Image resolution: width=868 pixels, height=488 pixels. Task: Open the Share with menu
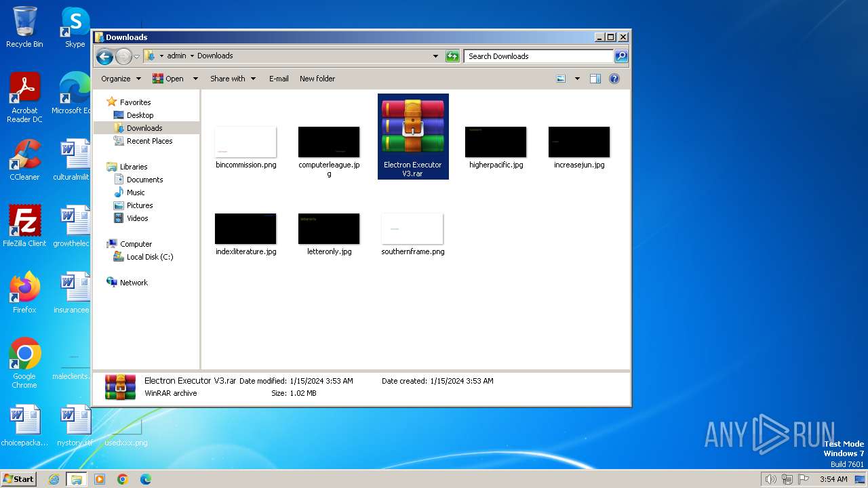click(x=233, y=79)
